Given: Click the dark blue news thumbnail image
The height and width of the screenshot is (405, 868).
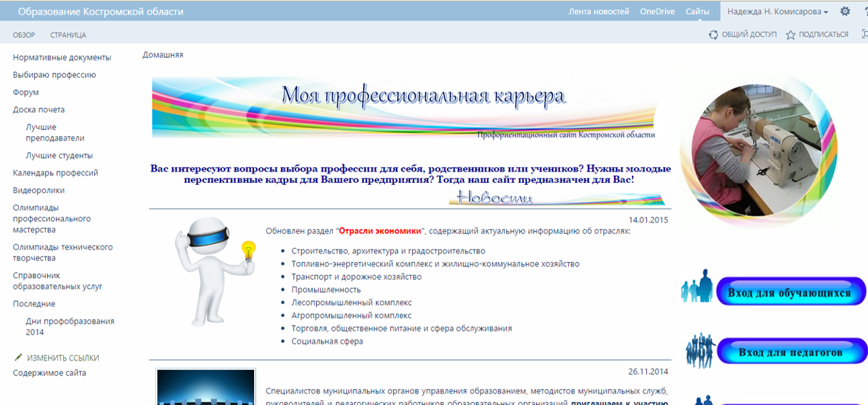Looking at the screenshot, I should (x=206, y=387).
